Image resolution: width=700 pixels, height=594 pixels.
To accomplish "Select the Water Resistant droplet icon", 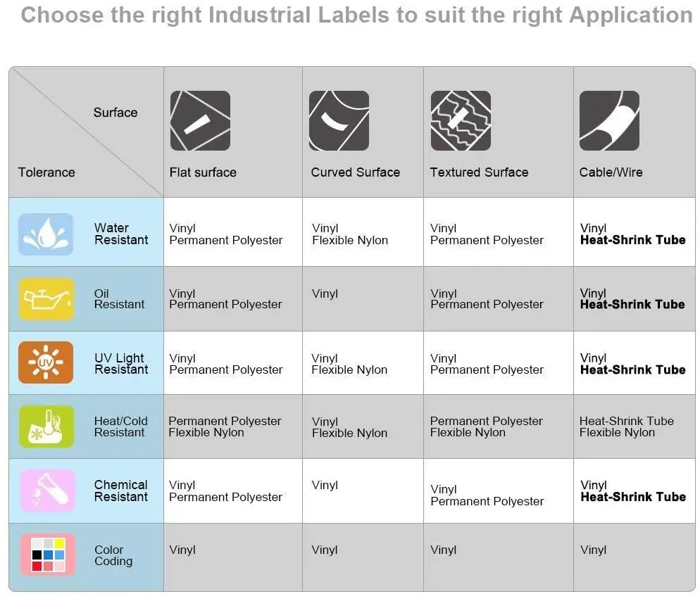I will pyautogui.click(x=46, y=234).
